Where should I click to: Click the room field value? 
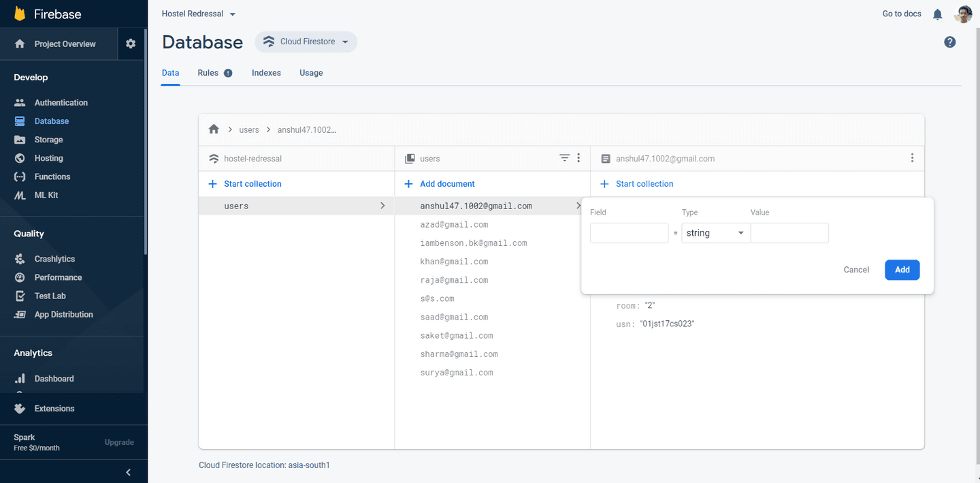click(649, 306)
